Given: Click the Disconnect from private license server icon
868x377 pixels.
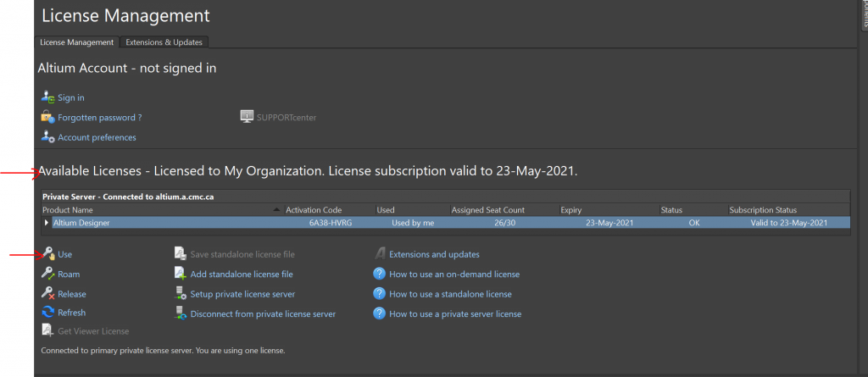Looking at the screenshot, I should pyautogui.click(x=181, y=313).
